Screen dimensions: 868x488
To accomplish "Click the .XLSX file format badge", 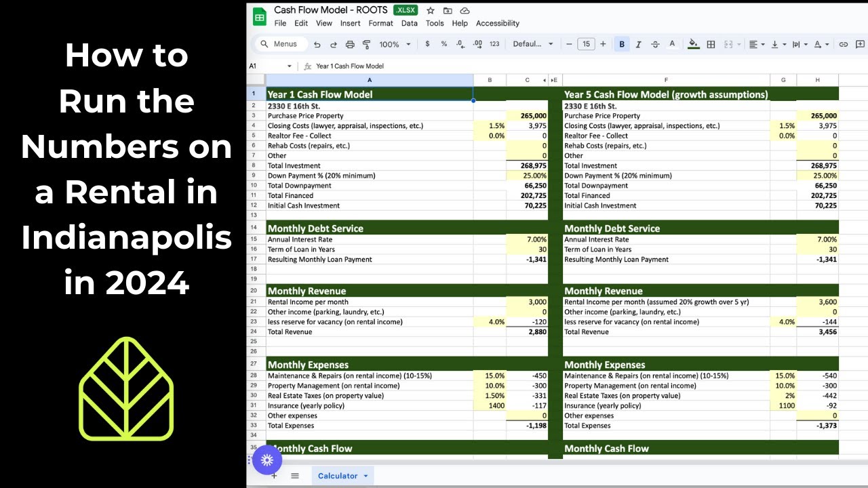I will click(406, 10).
